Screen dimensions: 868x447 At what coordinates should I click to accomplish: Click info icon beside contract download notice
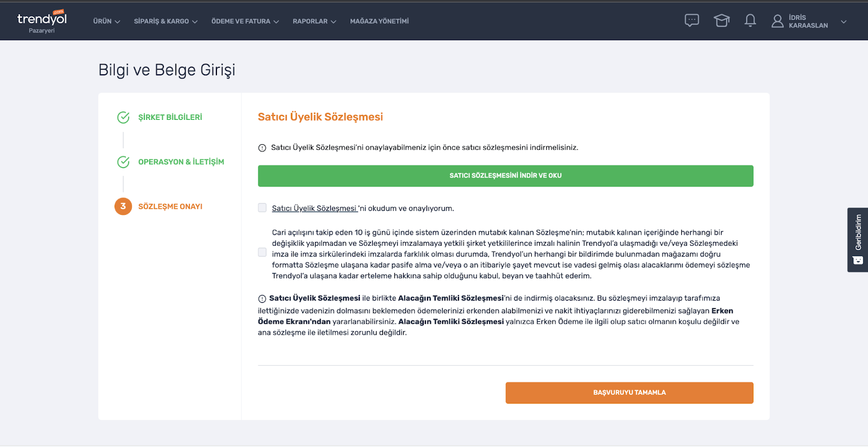tap(262, 148)
